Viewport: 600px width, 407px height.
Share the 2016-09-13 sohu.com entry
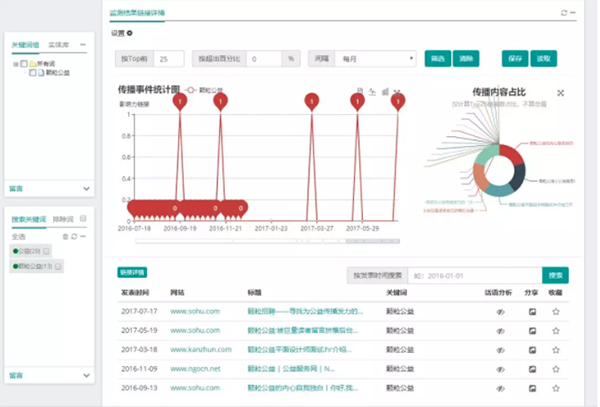coord(532,388)
